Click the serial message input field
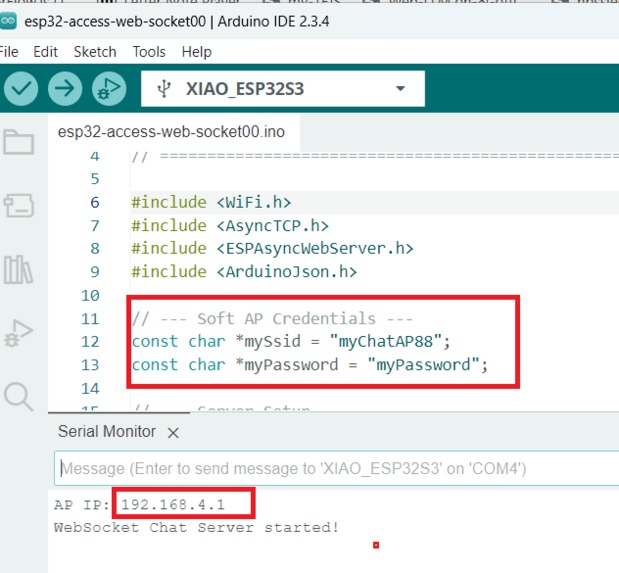 [x=336, y=468]
